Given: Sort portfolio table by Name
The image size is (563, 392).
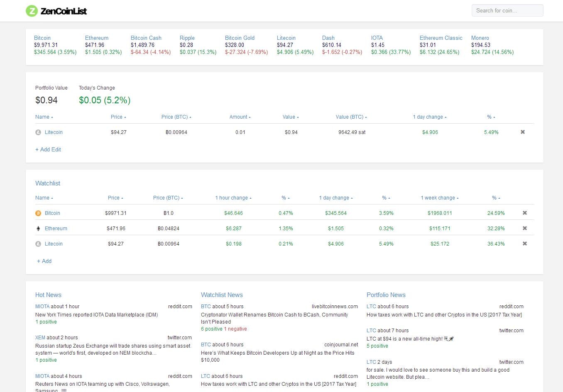Looking at the screenshot, I should pyautogui.click(x=44, y=117).
